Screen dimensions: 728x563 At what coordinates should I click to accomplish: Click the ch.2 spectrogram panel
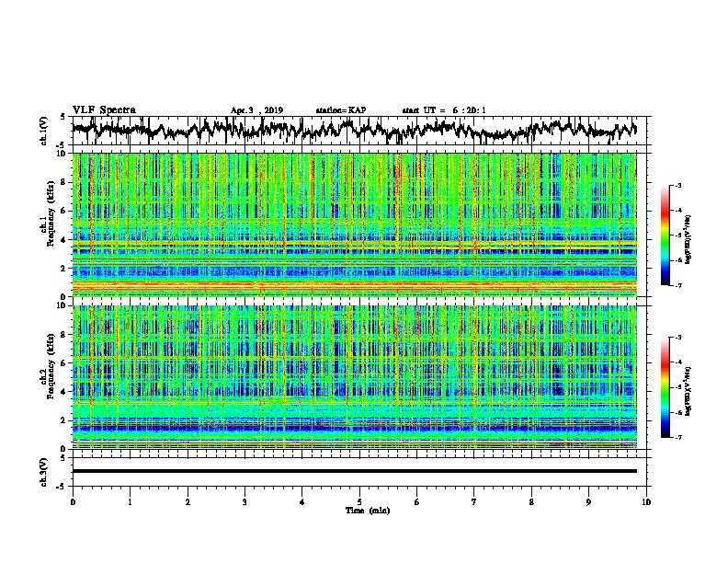click(354, 377)
